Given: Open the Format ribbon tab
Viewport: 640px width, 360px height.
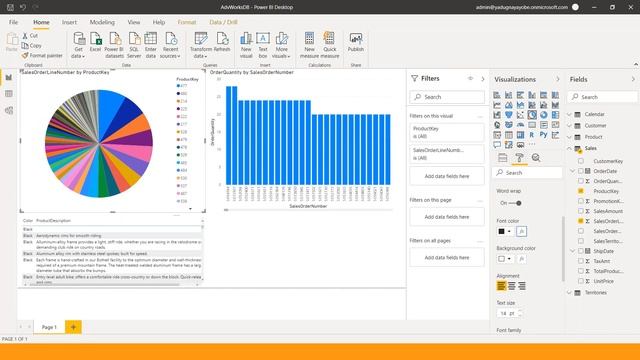Looking at the screenshot, I should click(x=187, y=22).
